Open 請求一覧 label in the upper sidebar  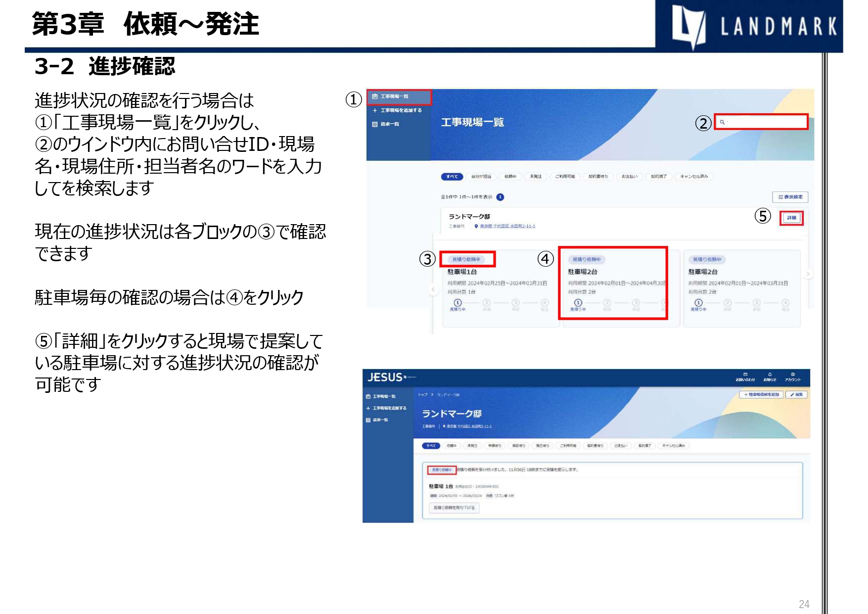point(390,124)
